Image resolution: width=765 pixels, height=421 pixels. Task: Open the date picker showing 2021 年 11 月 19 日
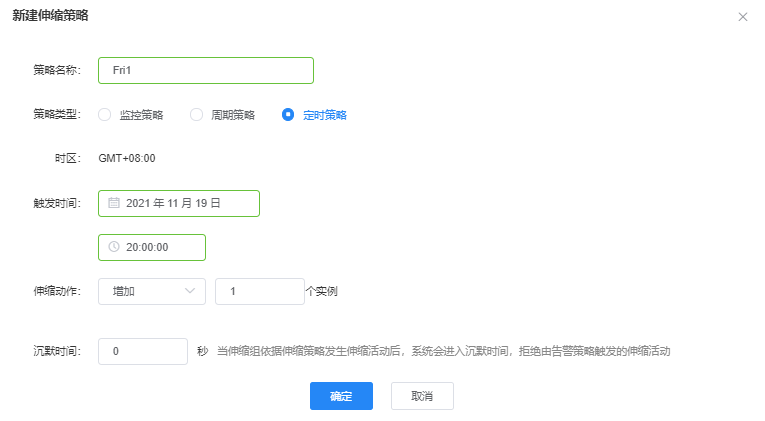tap(179, 203)
